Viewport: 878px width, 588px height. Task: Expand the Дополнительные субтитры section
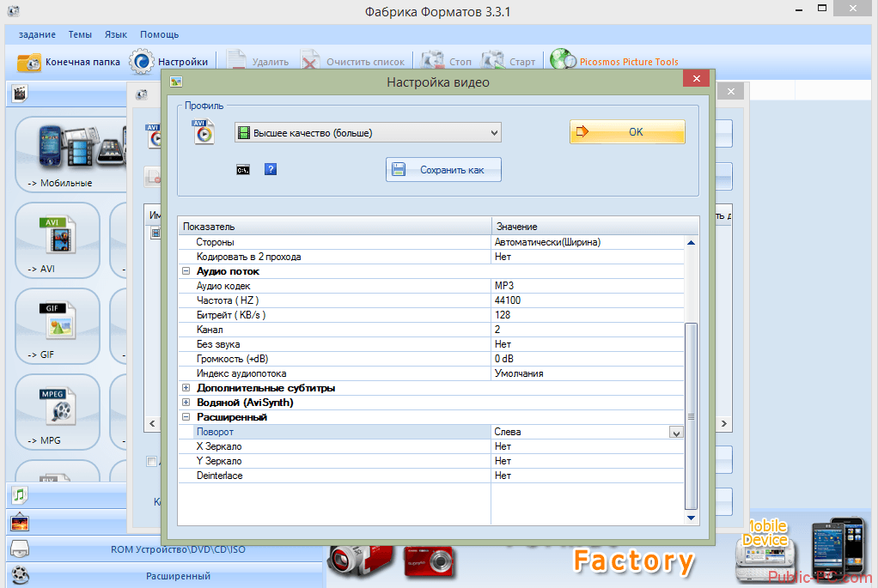pos(186,388)
